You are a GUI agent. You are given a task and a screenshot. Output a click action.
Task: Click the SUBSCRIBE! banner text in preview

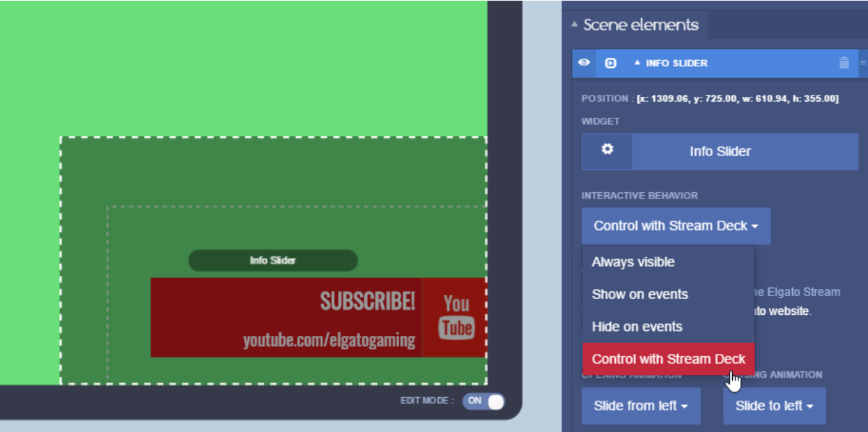point(367,301)
